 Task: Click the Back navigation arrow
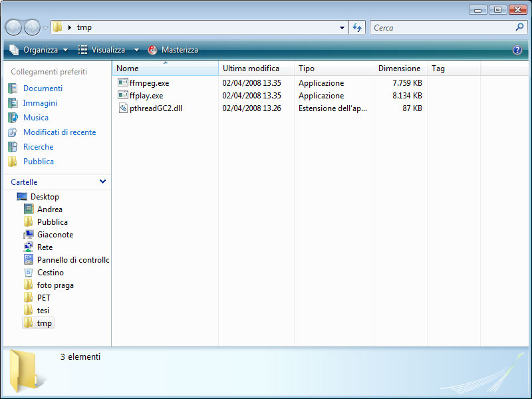(x=14, y=27)
